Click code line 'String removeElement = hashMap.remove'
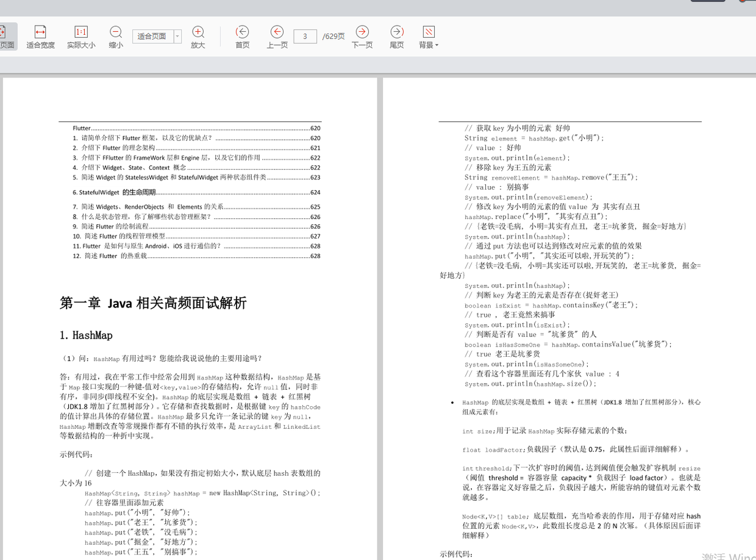756x560 pixels. tap(551, 177)
